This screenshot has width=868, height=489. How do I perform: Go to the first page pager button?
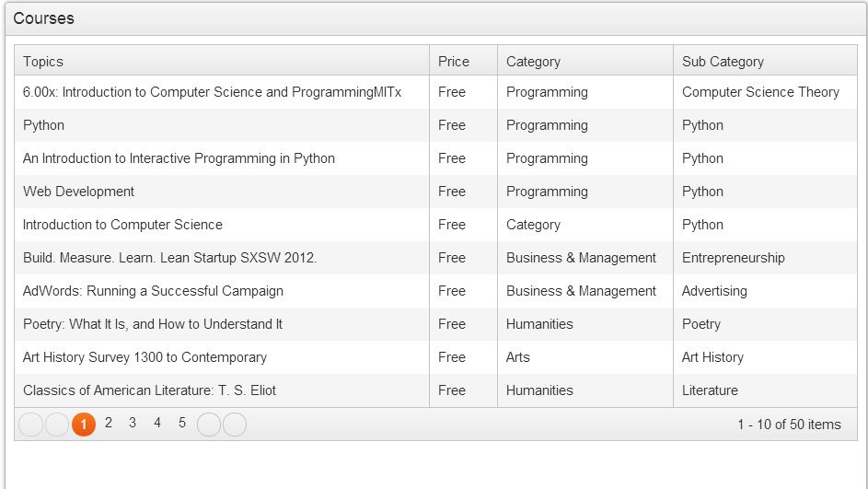(x=30, y=425)
